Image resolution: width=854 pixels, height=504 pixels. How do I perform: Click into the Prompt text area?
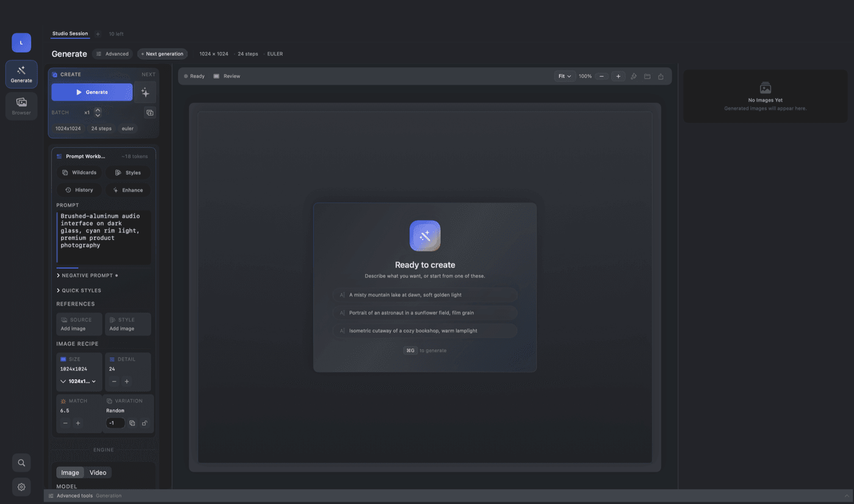(104, 238)
